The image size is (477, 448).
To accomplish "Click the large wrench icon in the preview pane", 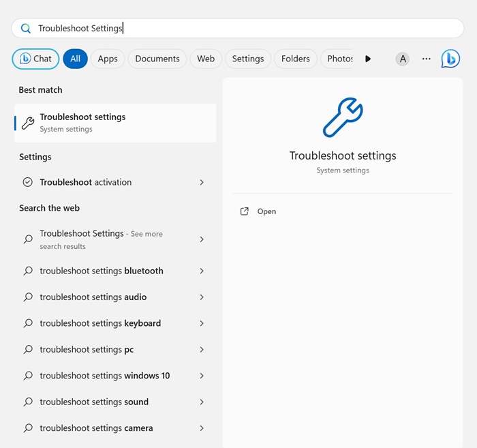I will tap(342, 117).
